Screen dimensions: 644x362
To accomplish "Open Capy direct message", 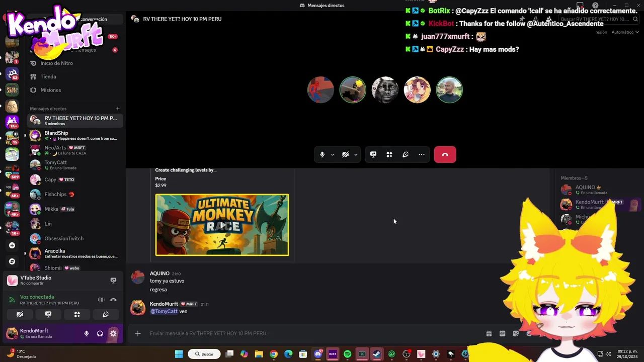I will [x=75, y=179].
